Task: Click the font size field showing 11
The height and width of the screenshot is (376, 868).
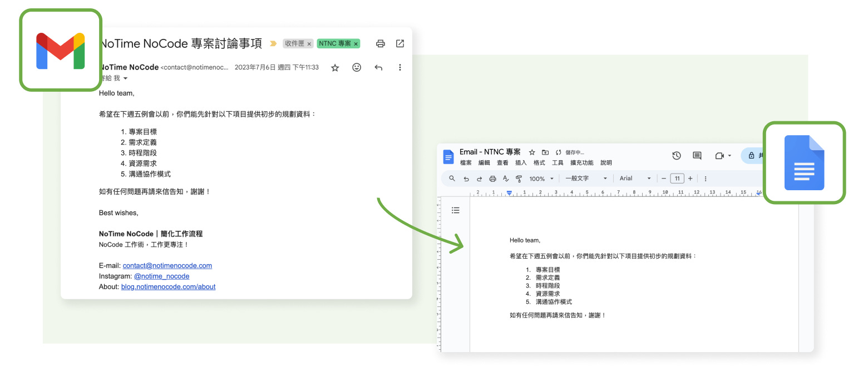Action: 677,179
